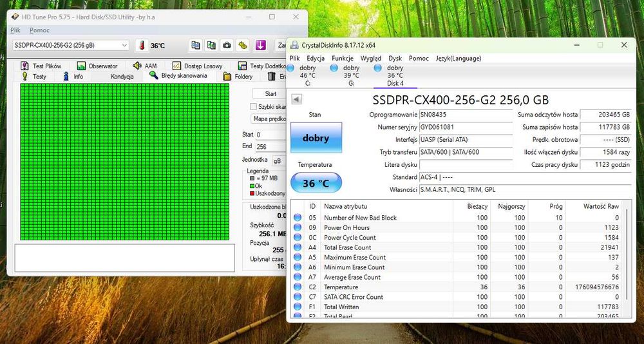Switch to the Kondycja tab
This screenshot has width=644, height=344.
tap(122, 77)
